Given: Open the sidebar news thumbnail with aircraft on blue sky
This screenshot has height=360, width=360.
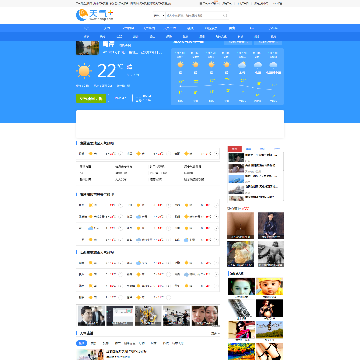Looking at the screenshot, I should click(x=236, y=179).
